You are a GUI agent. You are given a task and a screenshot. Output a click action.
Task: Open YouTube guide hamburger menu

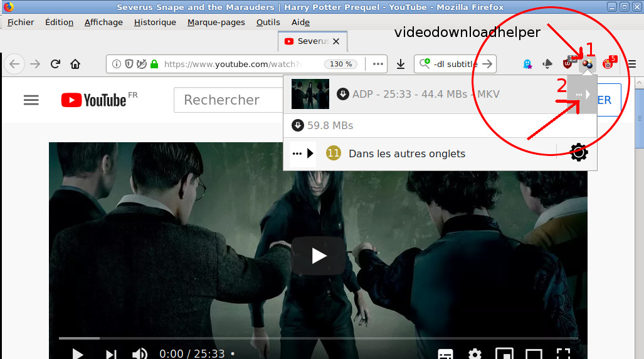(x=31, y=100)
